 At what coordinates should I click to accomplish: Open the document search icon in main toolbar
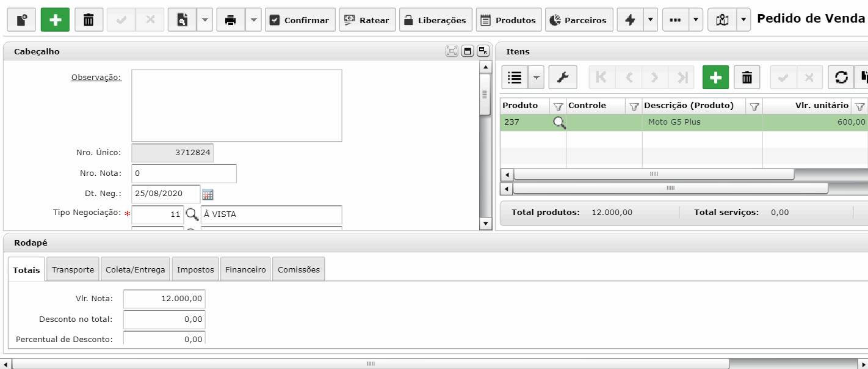183,20
